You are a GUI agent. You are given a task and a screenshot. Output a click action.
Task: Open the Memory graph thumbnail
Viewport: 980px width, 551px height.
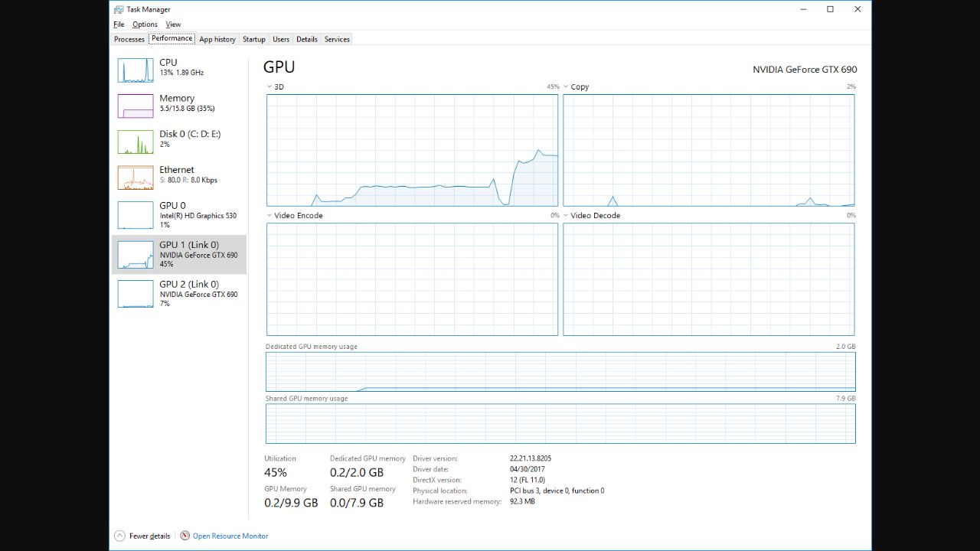coord(136,106)
